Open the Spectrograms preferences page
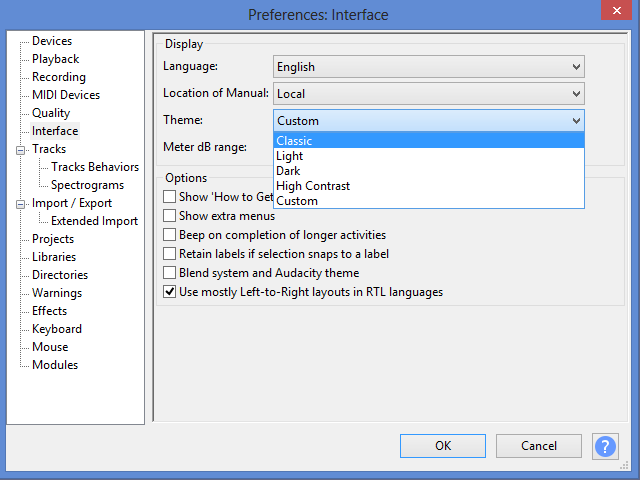The image size is (640, 480). click(87, 185)
